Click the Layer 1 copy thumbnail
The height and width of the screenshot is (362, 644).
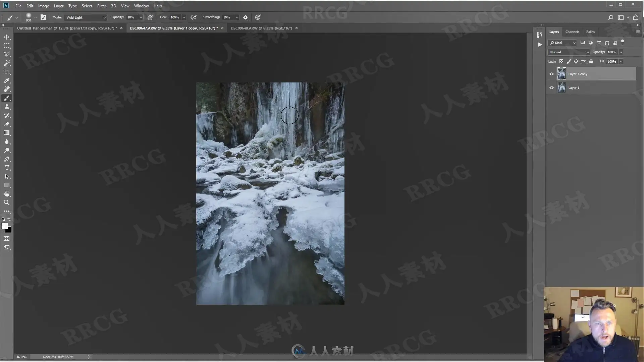click(x=561, y=74)
